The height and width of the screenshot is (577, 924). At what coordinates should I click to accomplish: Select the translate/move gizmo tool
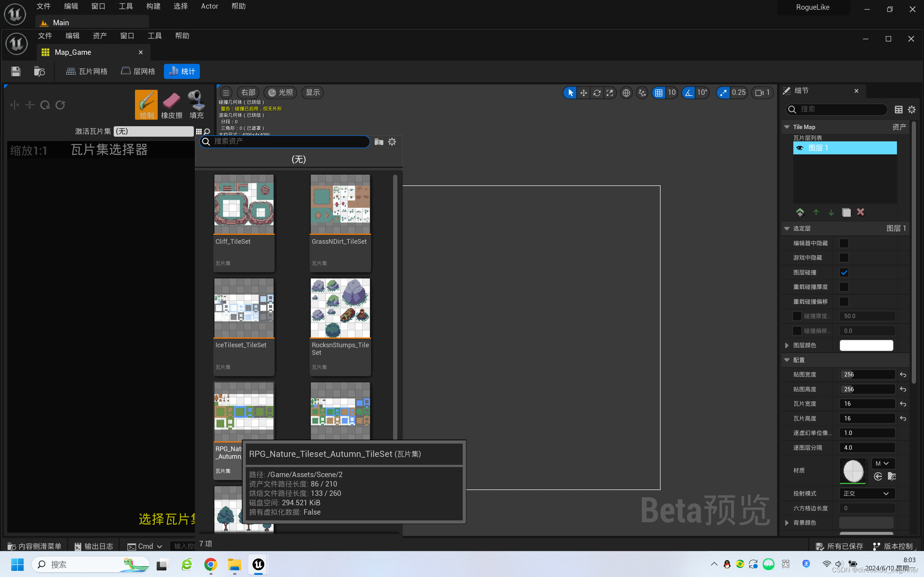tap(583, 93)
